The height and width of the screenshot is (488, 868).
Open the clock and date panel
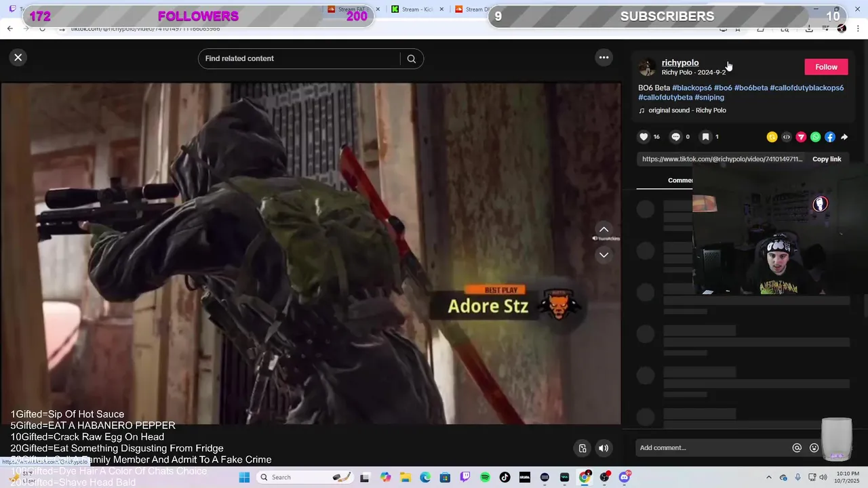[x=846, y=477]
